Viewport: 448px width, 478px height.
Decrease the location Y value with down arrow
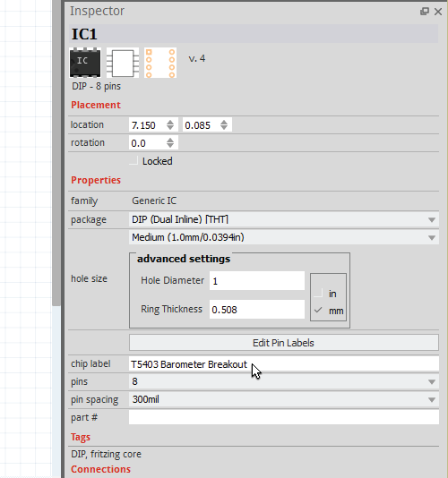click(224, 128)
